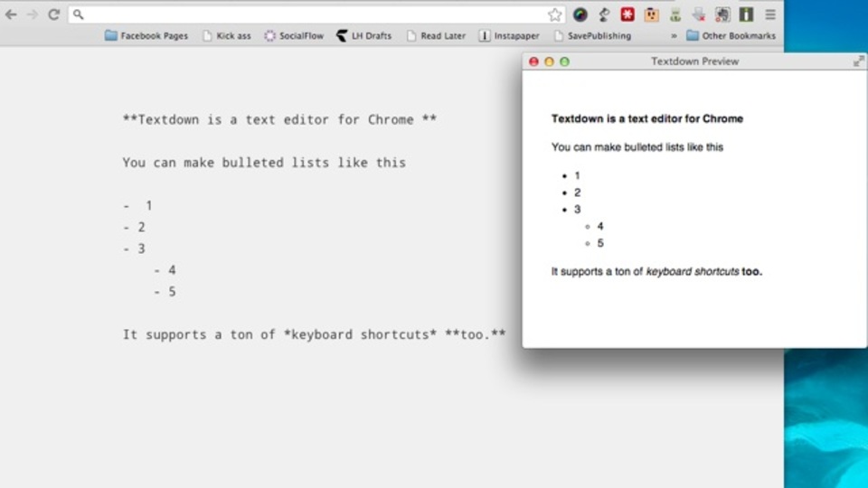Click the Instapaper bookmark

pos(509,36)
